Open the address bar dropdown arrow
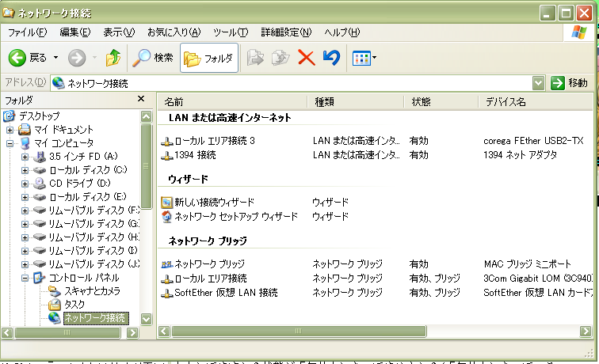 point(539,82)
